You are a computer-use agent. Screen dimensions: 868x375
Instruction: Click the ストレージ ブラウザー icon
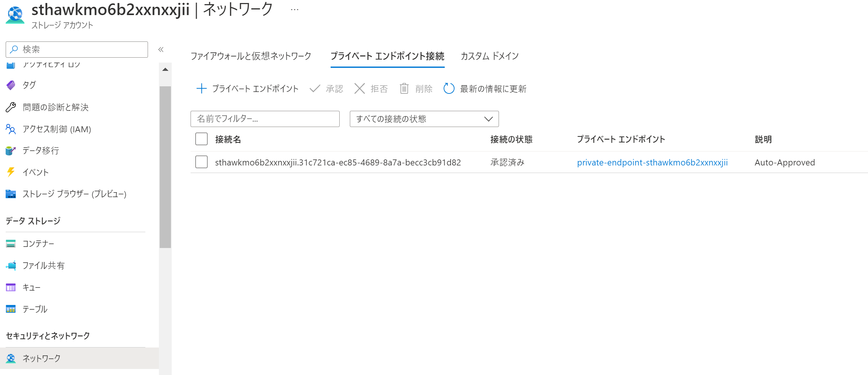11,194
